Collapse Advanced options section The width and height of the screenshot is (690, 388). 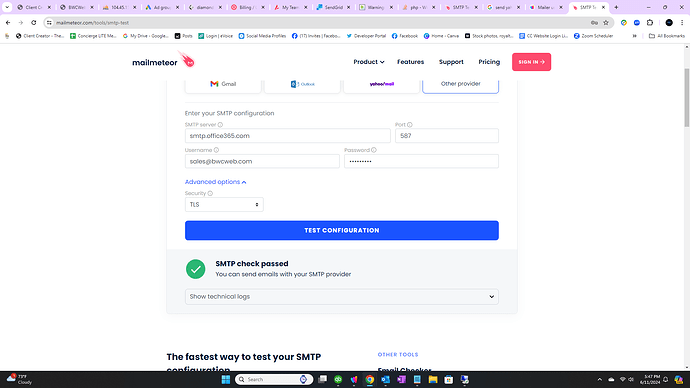point(216,182)
